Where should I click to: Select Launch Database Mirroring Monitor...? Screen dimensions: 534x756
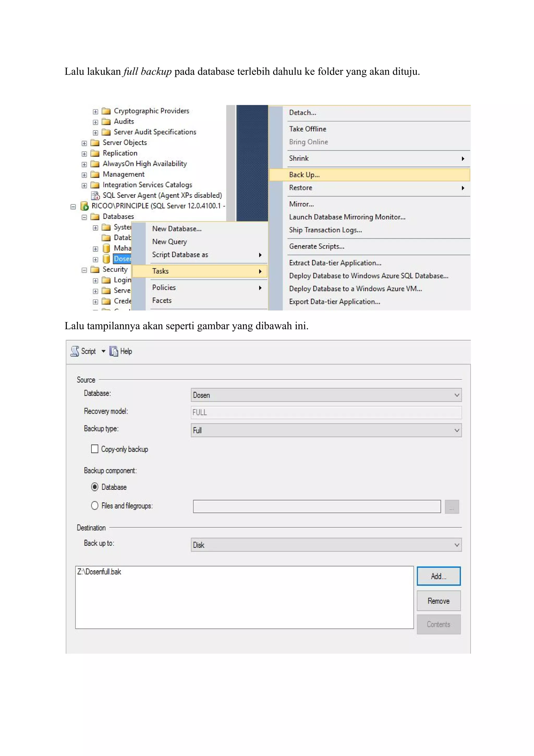coord(369,217)
